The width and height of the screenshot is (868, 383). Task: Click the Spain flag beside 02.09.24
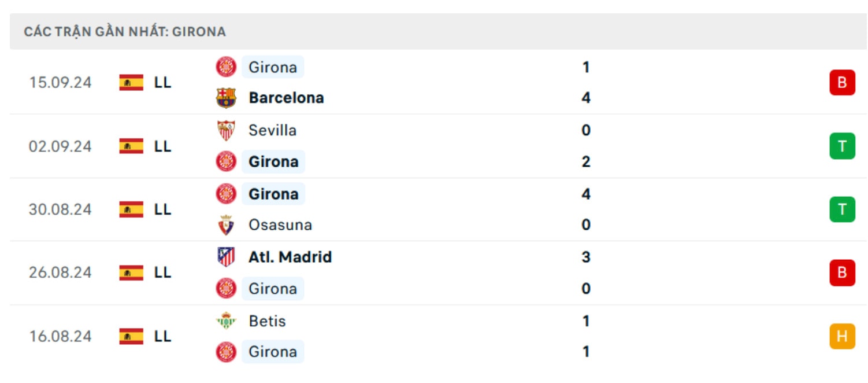click(x=131, y=146)
